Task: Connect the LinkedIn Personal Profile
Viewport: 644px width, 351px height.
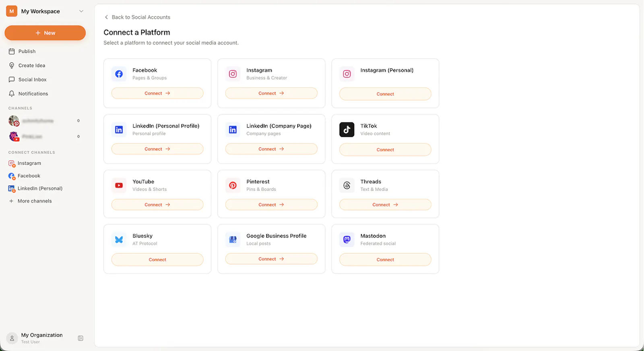Action: 157,149
